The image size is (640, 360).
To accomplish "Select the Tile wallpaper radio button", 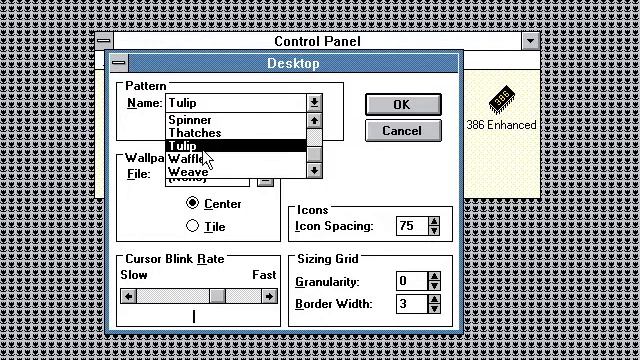I will [192, 226].
